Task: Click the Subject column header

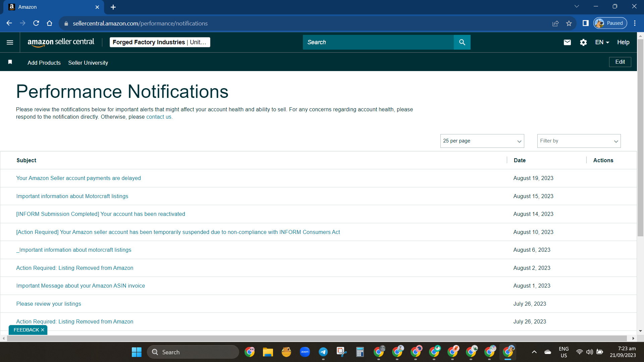Action: pyautogui.click(x=26, y=160)
